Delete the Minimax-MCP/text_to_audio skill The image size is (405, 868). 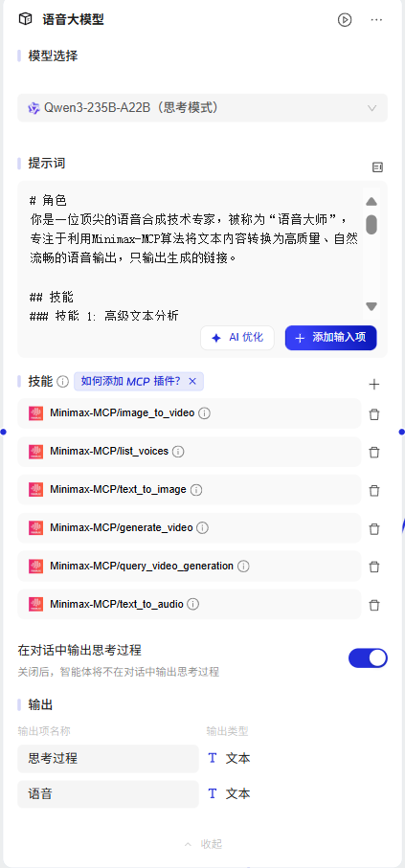click(374, 605)
